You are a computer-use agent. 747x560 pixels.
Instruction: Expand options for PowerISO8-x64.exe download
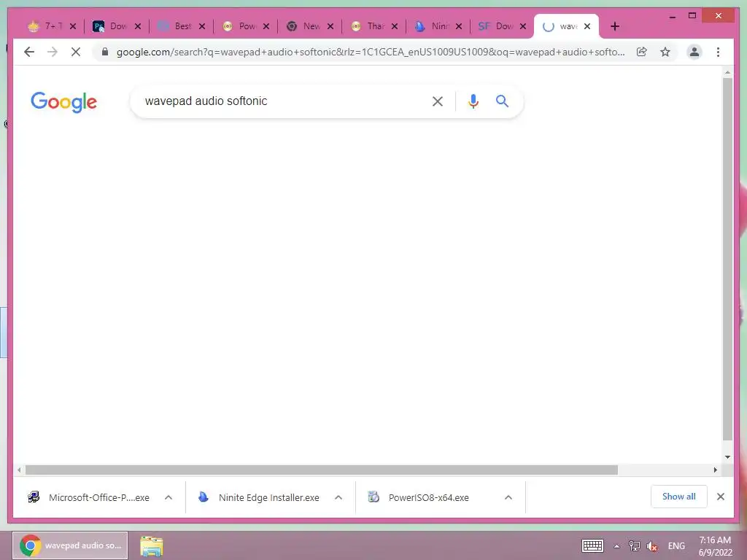pyautogui.click(x=508, y=497)
